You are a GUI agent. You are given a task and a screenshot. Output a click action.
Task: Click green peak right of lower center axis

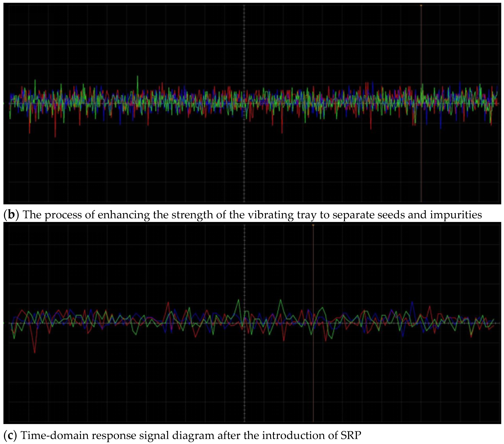(x=281, y=300)
